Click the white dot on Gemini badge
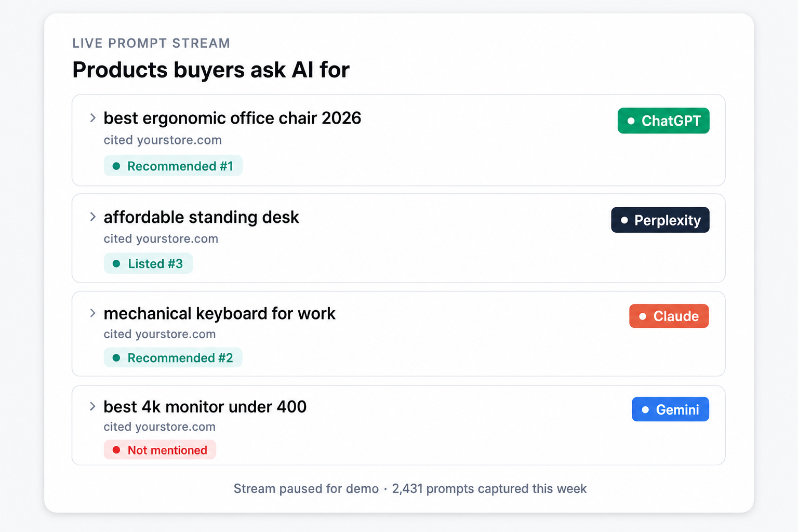The image size is (798, 532). coord(645,410)
